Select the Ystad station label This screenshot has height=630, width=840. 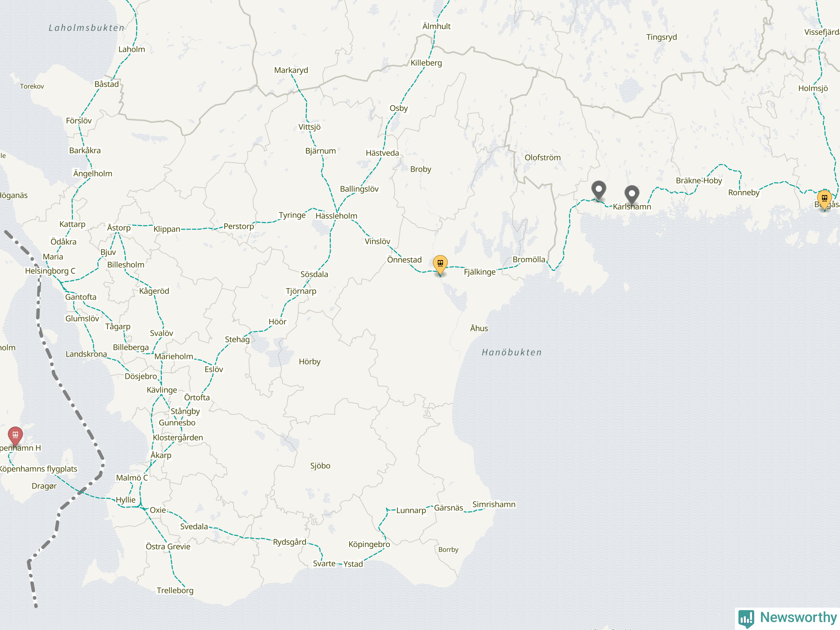(353, 564)
